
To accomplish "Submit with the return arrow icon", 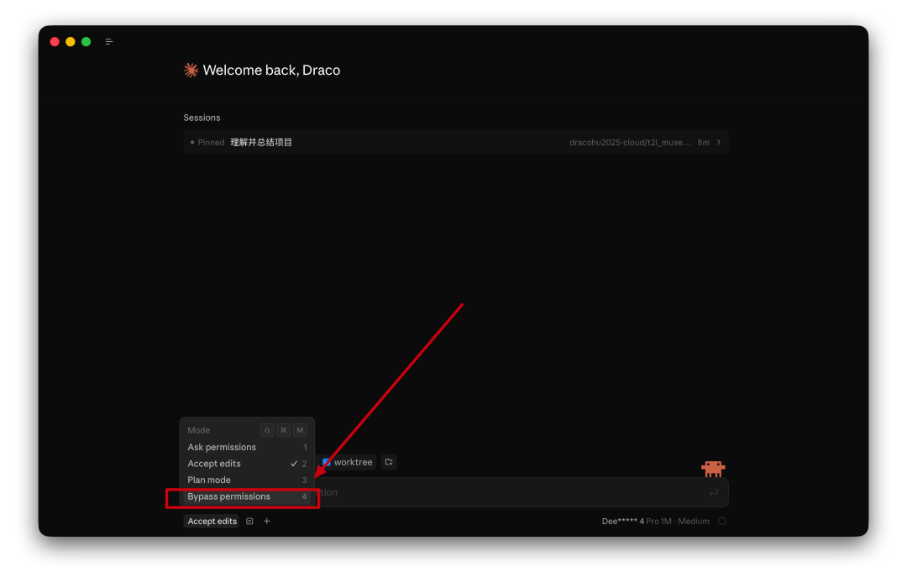I will (x=713, y=492).
